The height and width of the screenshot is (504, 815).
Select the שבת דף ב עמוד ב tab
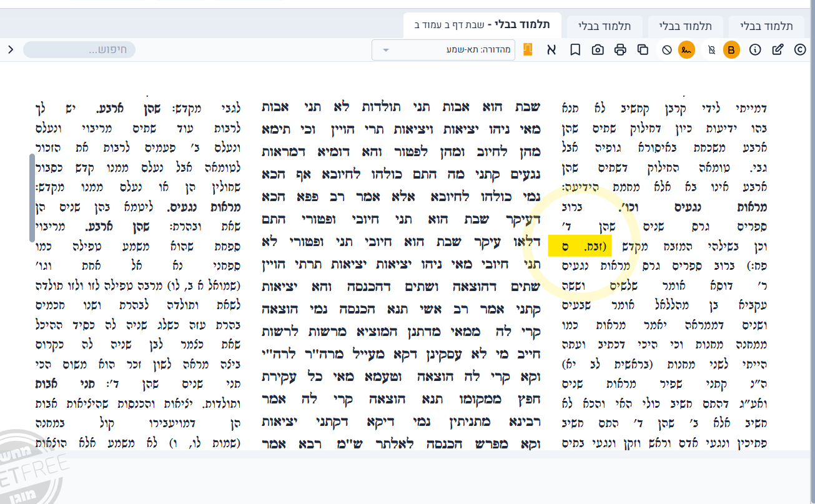click(482, 25)
